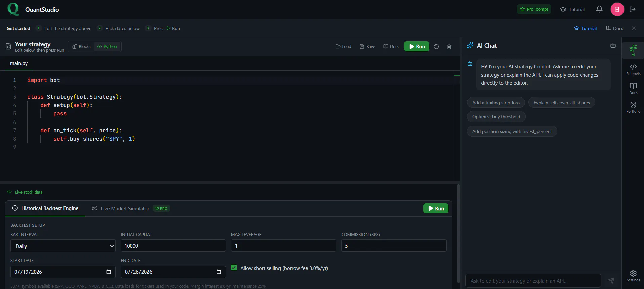Viewport: 644px width, 289px height.
Task: Select the Historical Backtest Engine tab
Action: pyautogui.click(x=45, y=208)
